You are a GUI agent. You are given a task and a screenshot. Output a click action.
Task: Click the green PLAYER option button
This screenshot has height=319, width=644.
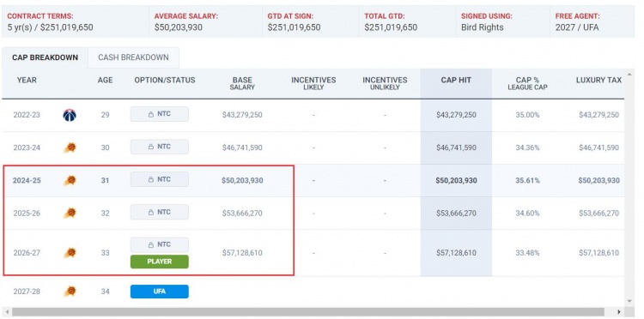click(160, 262)
